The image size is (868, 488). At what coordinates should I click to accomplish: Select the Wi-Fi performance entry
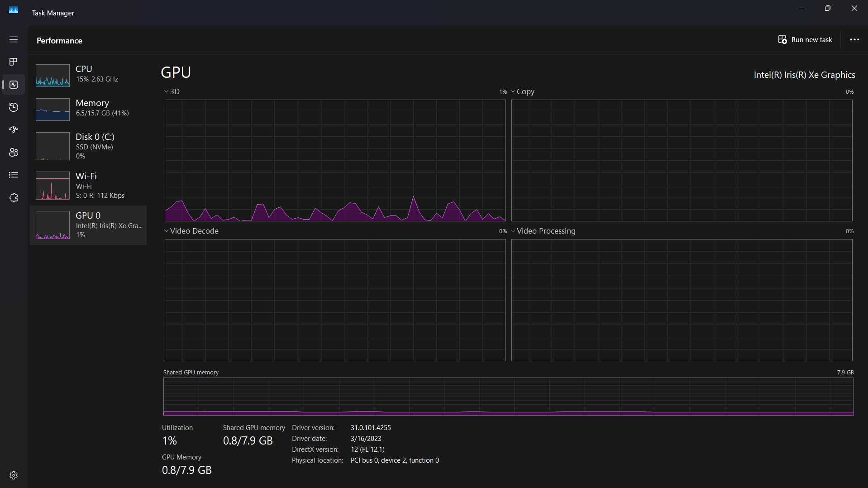click(88, 186)
